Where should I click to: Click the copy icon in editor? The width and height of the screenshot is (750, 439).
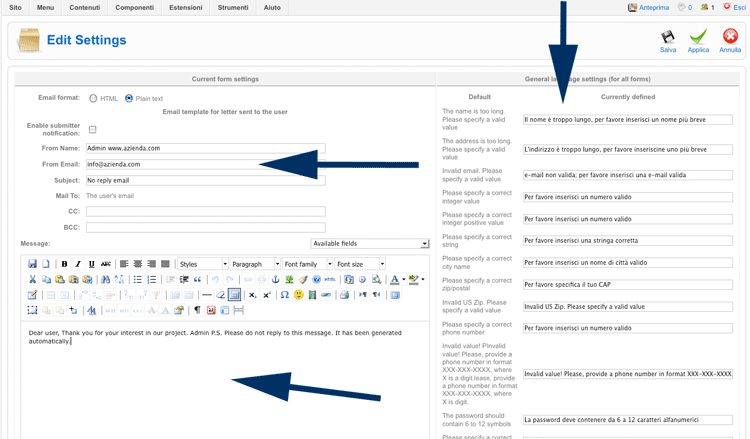46,279
